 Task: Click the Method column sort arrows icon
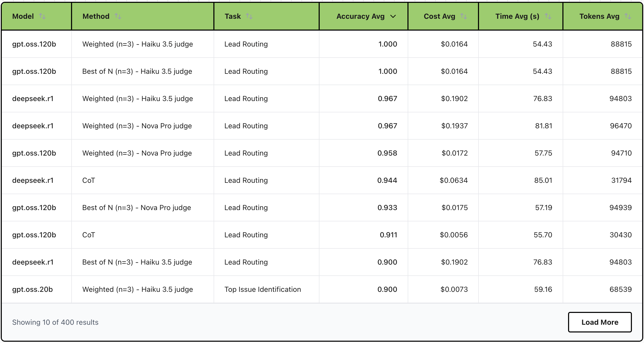[x=118, y=16]
